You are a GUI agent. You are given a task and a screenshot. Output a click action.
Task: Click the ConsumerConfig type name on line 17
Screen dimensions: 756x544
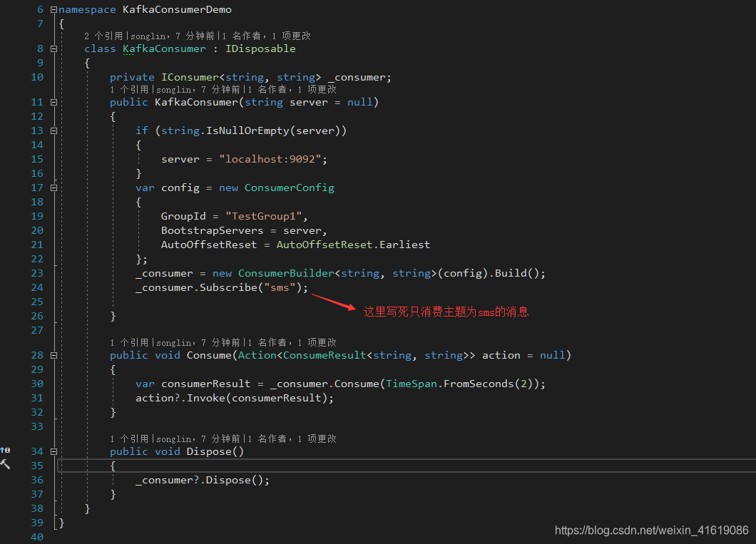tap(290, 188)
